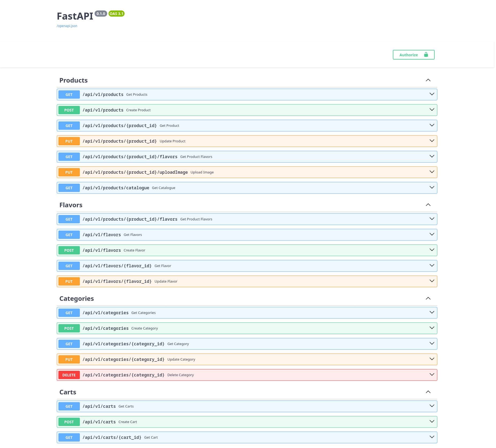
Task: Click GET badge for Get Cart
Action: (69, 438)
